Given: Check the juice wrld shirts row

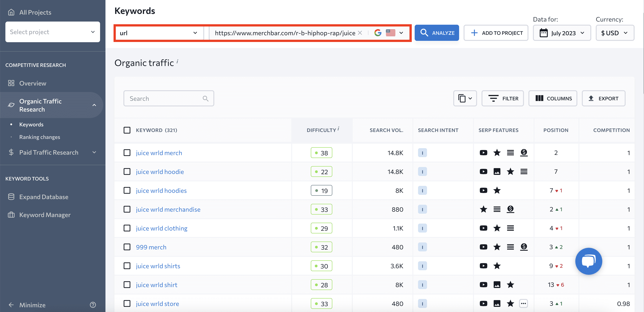Looking at the screenshot, I should coord(127,266).
